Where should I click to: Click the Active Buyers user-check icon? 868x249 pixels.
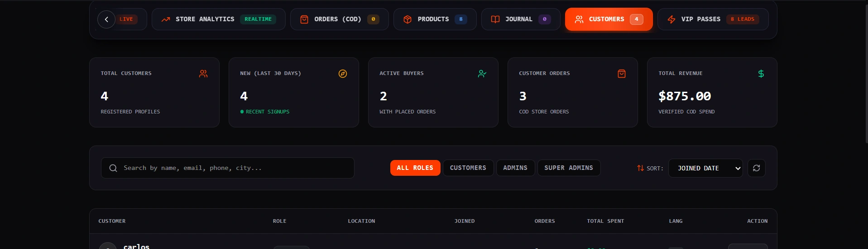pyautogui.click(x=482, y=74)
